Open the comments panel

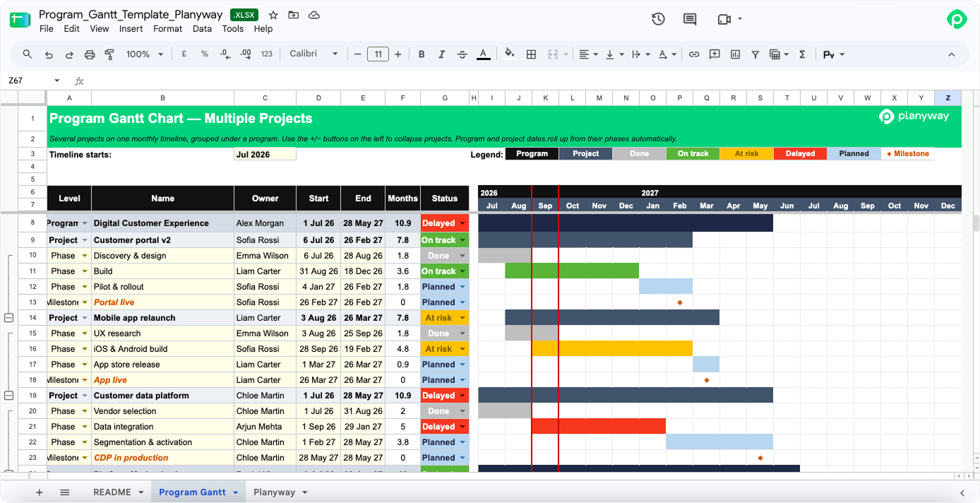690,19
